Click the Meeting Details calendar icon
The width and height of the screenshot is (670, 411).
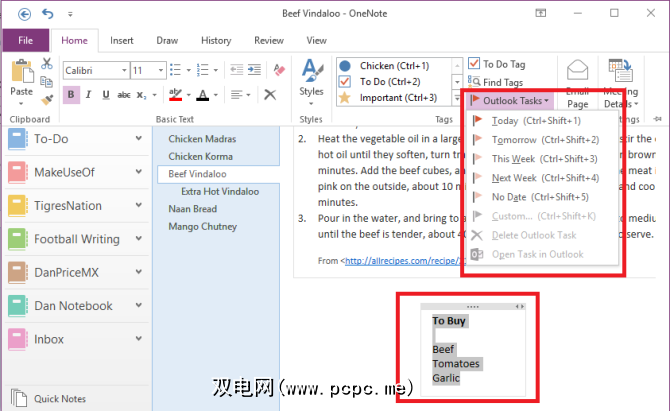[x=621, y=70]
